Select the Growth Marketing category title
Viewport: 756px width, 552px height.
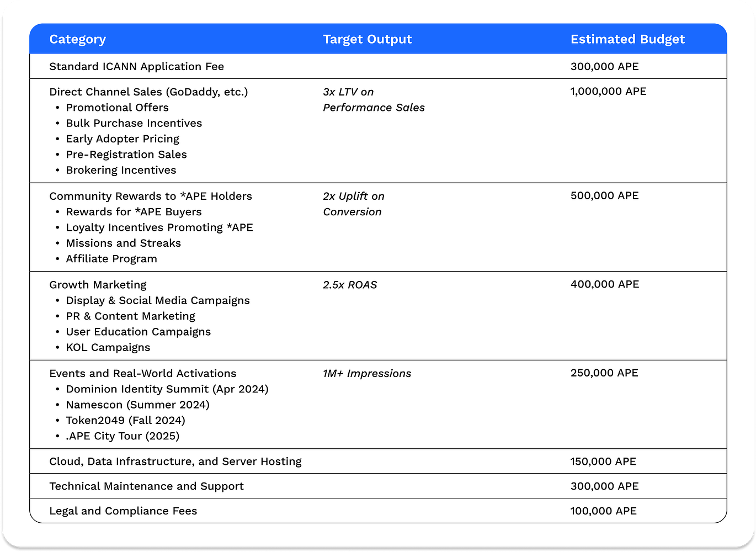pos(98,285)
